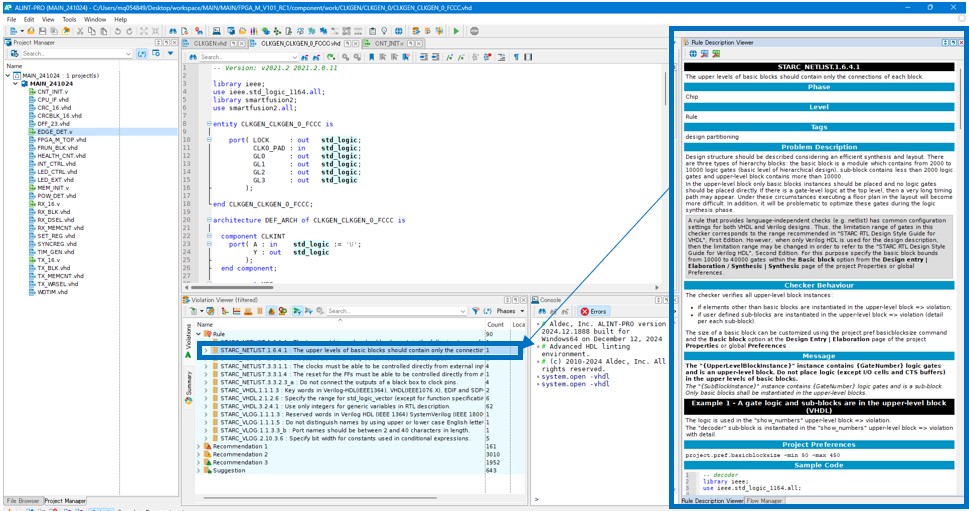The image size is (969, 511).
Task: Select MEM_INIT.v in project tree
Action: pyautogui.click(x=53, y=188)
